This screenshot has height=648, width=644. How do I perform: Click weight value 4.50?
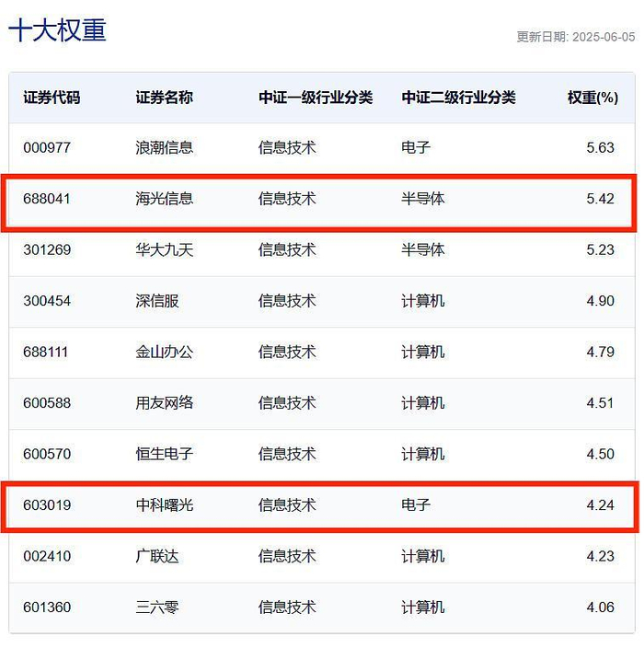(x=600, y=454)
